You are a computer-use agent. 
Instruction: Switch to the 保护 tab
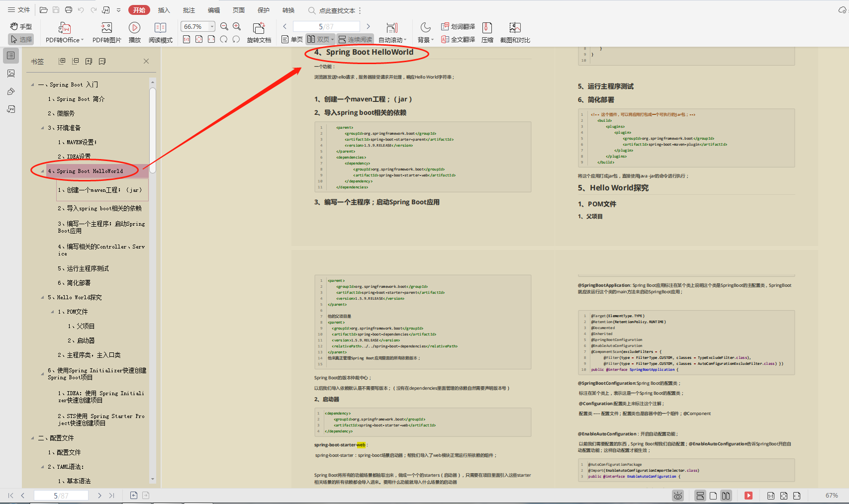pyautogui.click(x=264, y=10)
